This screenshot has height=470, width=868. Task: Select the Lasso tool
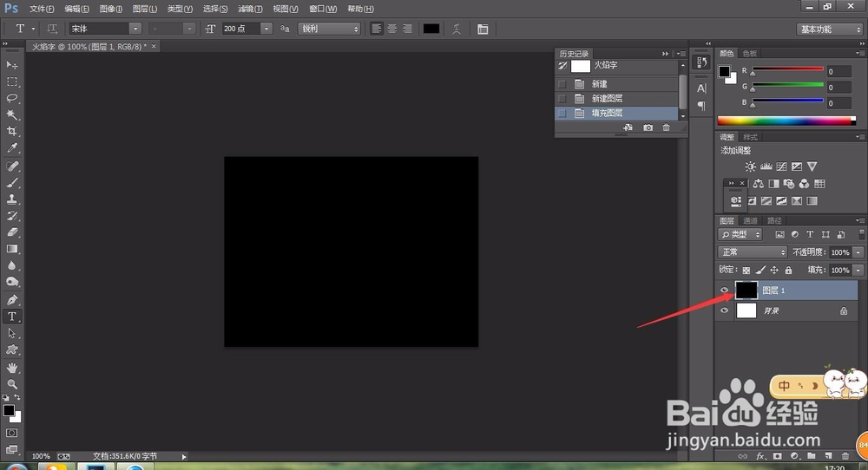(11, 99)
